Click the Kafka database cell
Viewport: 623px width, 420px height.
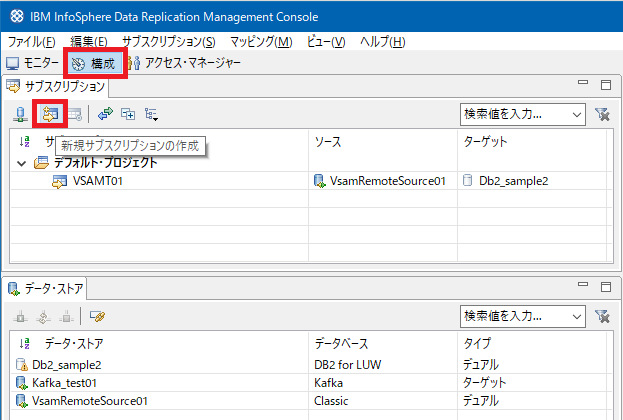point(329,383)
